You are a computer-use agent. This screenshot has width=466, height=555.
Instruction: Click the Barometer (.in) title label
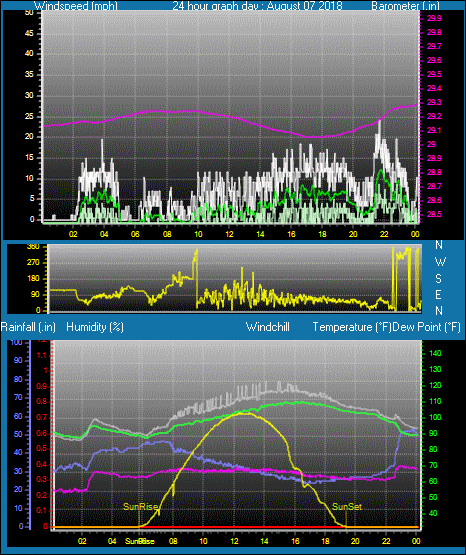(405, 6)
